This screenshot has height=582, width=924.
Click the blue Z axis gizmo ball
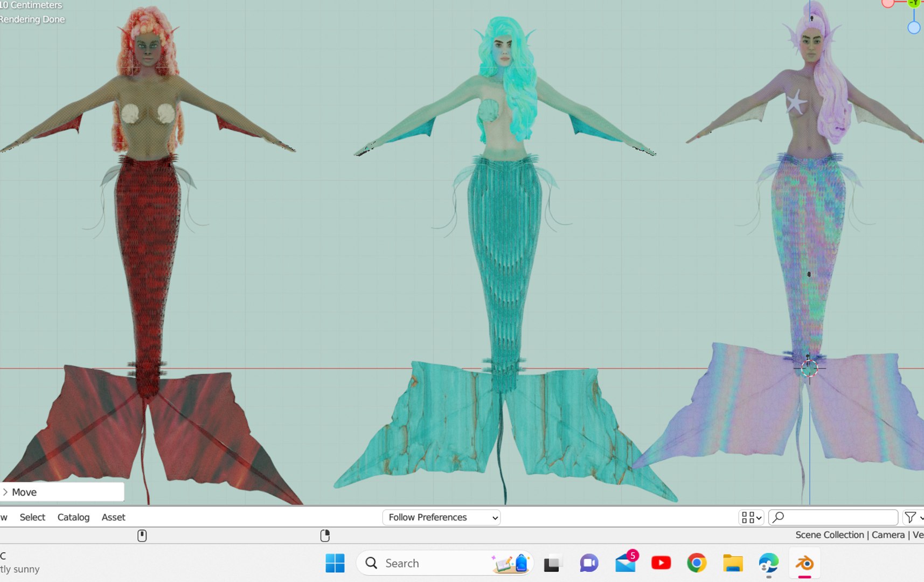pyautogui.click(x=914, y=27)
